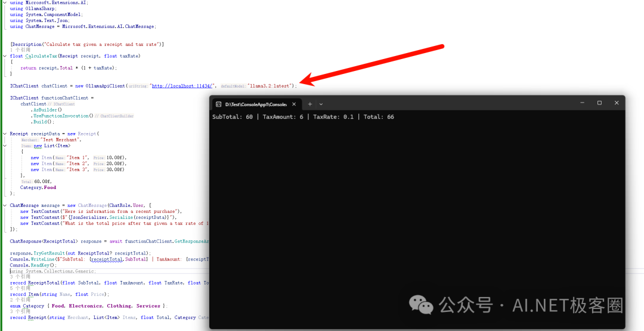Collapse the using directives block
644x331 pixels.
[x=5, y=2]
